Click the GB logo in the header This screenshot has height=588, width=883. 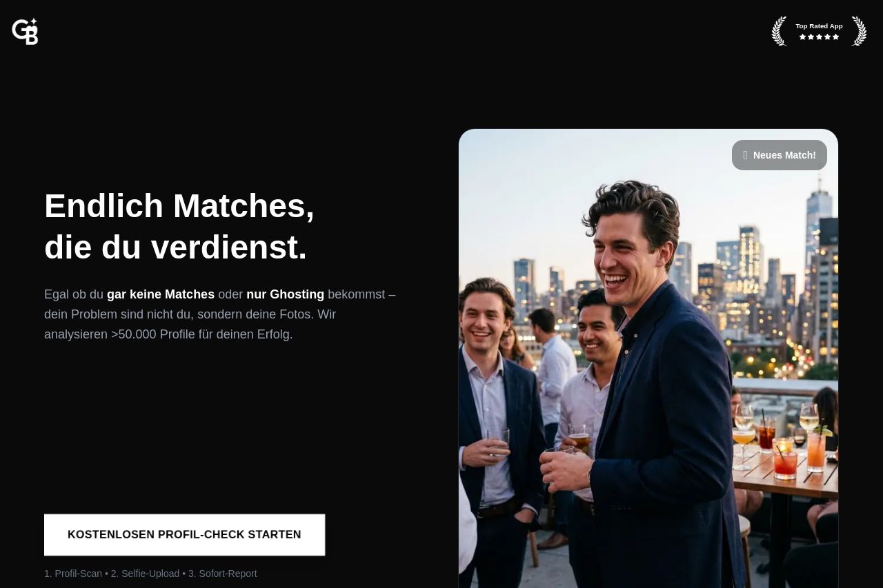coord(25,32)
